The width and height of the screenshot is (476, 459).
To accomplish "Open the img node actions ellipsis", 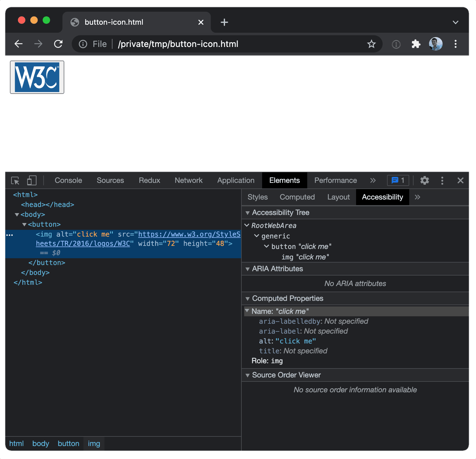I will click(x=10, y=235).
